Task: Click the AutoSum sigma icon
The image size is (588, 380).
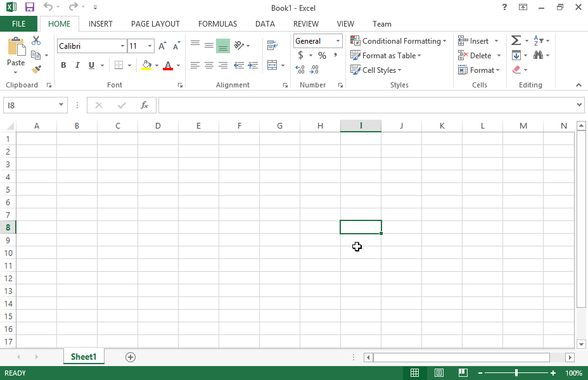Action: pyautogui.click(x=516, y=41)
